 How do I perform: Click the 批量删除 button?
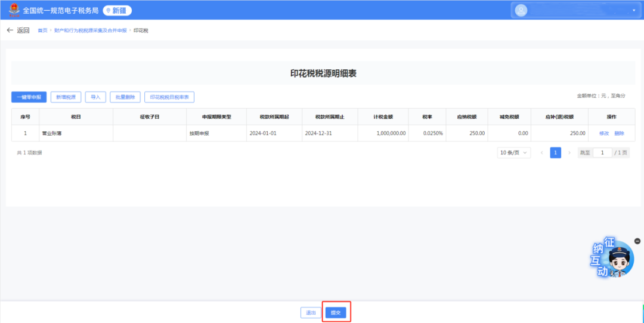(x=125, y=97)
